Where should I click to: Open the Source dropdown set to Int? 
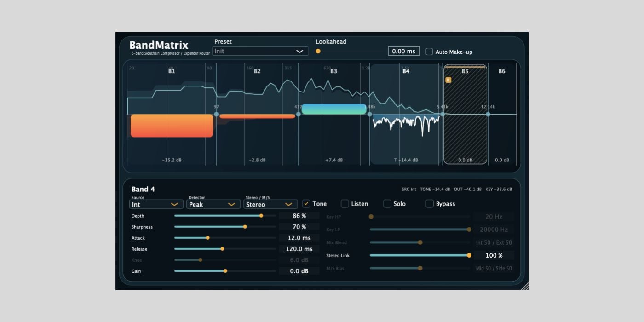tap(156, 204)
